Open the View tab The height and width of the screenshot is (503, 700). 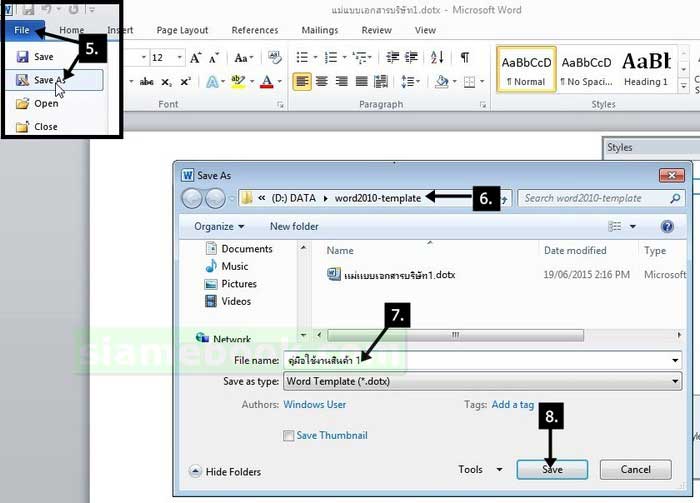[425, 30]
